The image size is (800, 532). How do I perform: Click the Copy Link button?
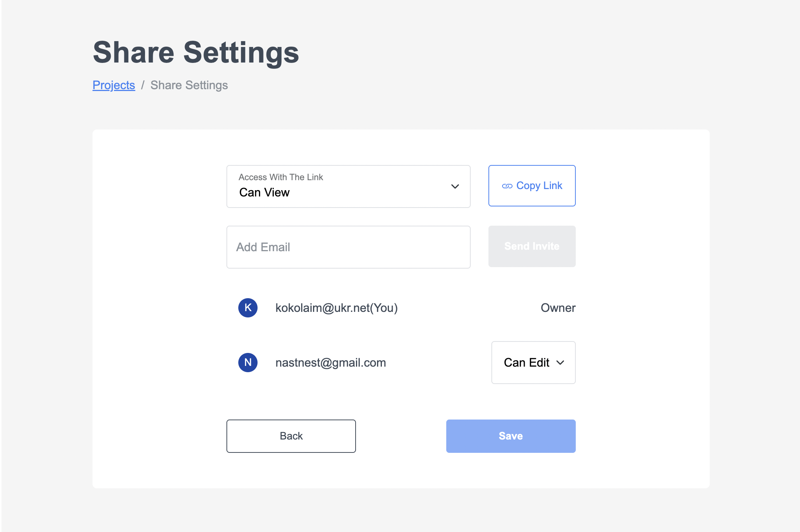click(532, 186)
